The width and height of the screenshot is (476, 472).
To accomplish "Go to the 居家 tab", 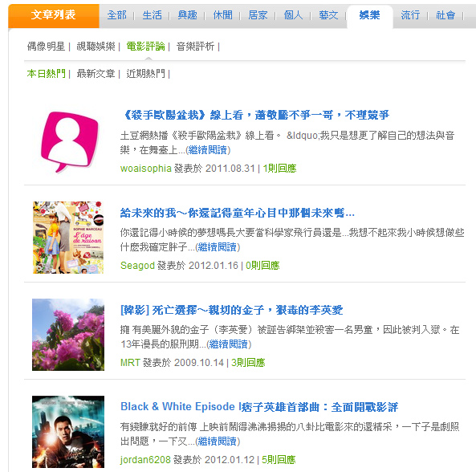I will click(x=258, y=15).
